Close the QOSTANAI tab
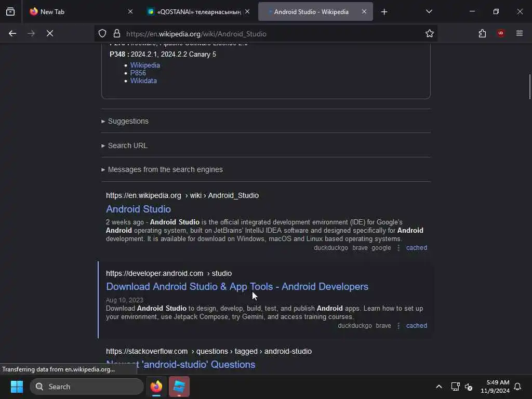The height and width of the screenshot is (399, 532). tap(247, 11)
